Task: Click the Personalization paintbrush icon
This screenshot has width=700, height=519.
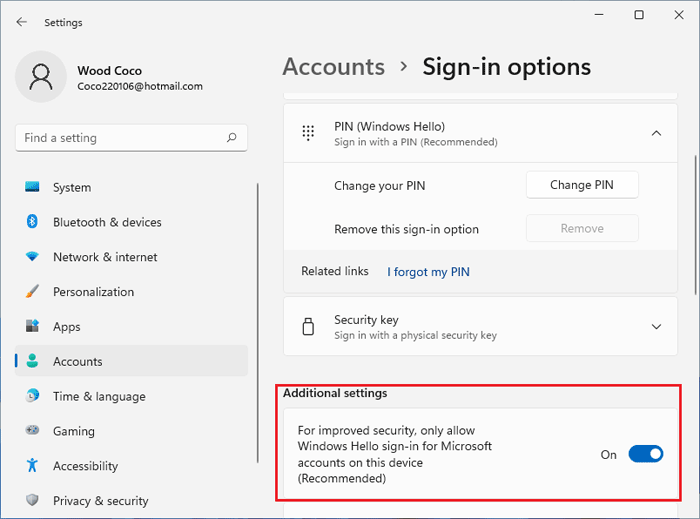Action: (x=32, y=291)
